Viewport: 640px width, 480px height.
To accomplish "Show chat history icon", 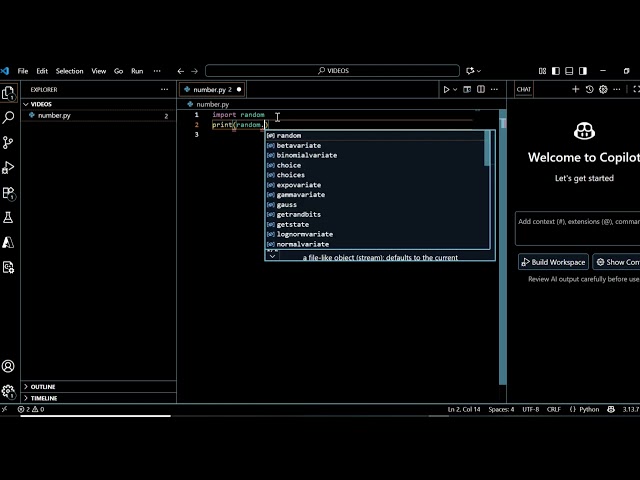I will pyautogui.click(x=589, y=89).
